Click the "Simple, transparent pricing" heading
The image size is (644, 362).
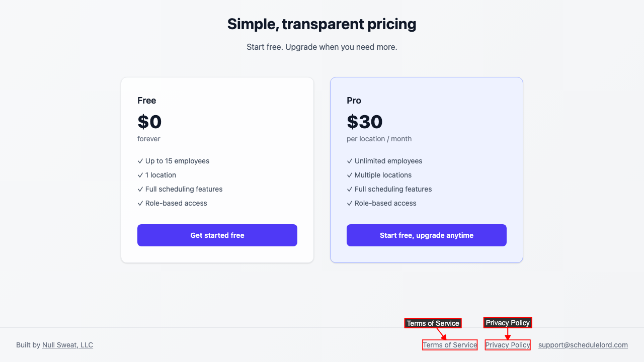pyautogui.click(x=321, y=24)
